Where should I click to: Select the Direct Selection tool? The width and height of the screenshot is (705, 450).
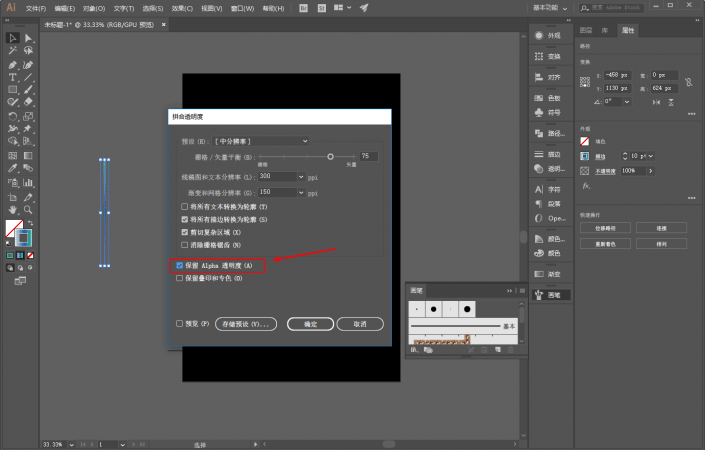tap(28, 38)
